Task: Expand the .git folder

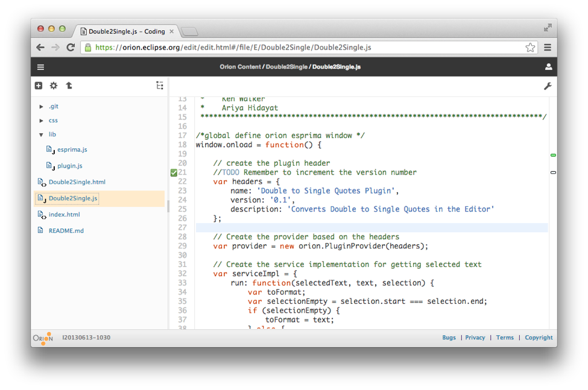Action: [41, 107]
